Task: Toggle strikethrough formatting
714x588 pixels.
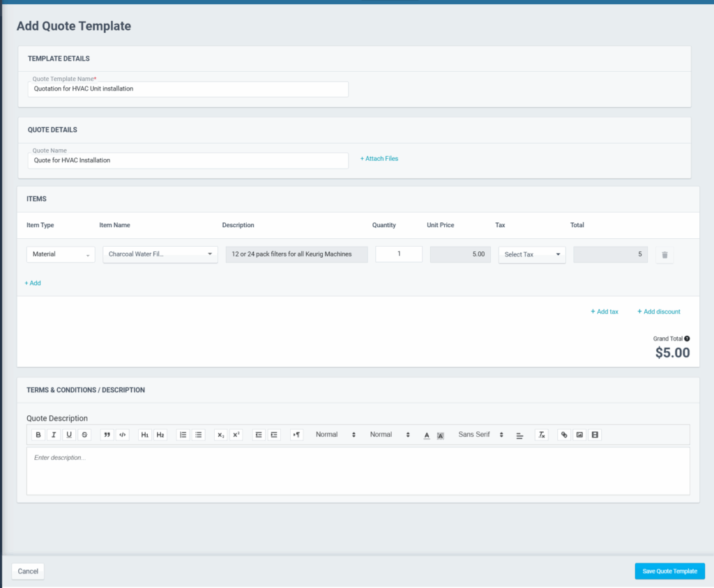Action: (85, 435)
